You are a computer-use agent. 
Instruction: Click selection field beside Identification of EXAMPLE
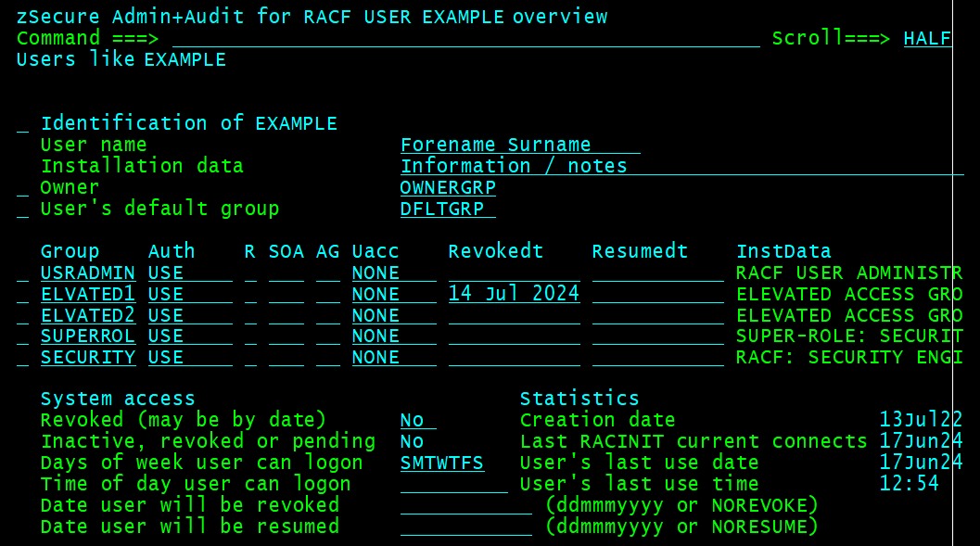click(22, 123)
